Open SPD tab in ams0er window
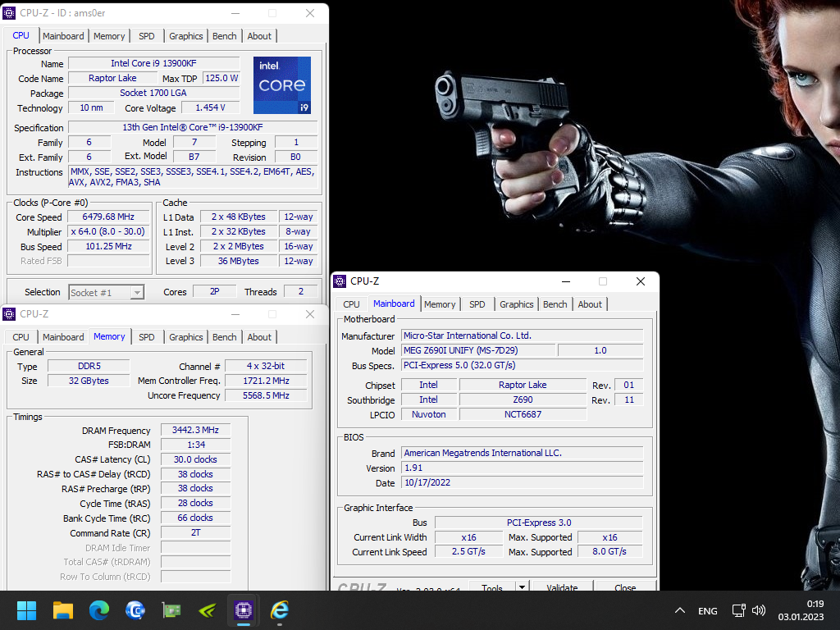This screenshot has height=630, width=840. 146,36
